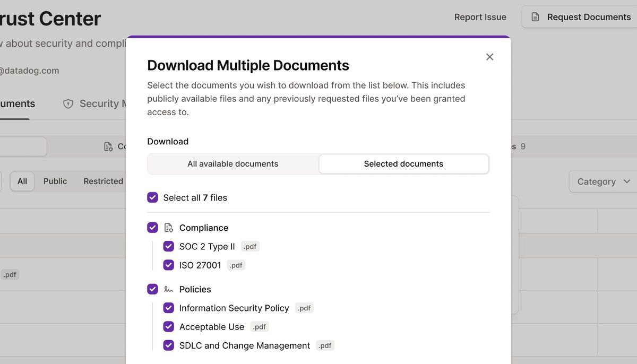Filter by Public documents
Viewport: 637px width, 364px height.
(x=55, y=181)
